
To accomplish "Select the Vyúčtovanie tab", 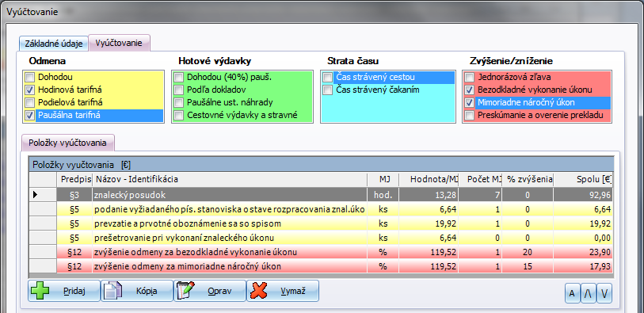I will click(119, 43).
